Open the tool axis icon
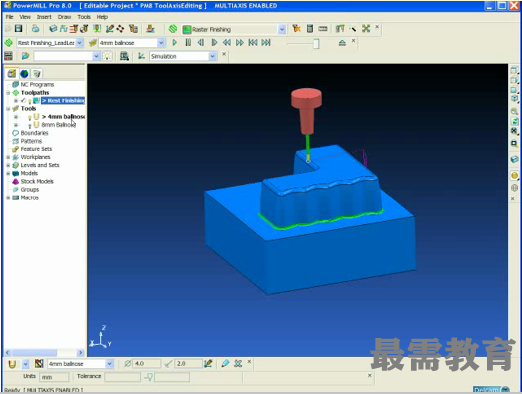The width and height of the screenshot is (522, 394). pyautogui.click(x=84, y=29)
